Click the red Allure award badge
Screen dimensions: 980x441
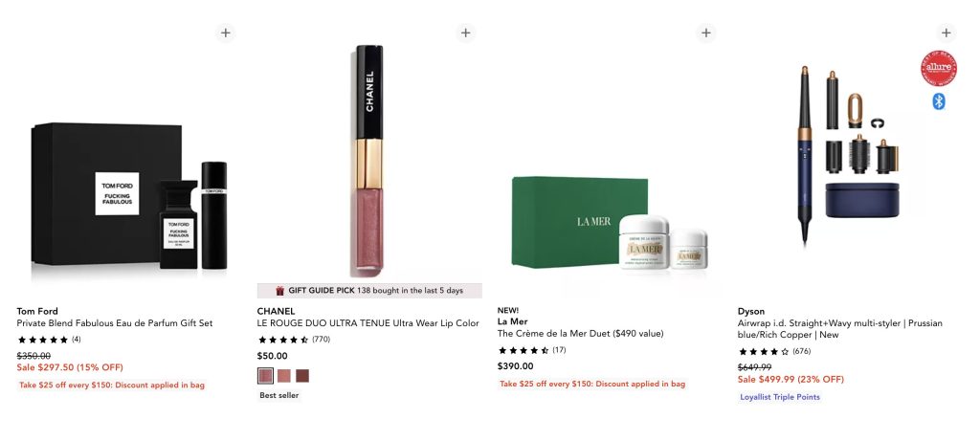(x=939, y=68)
